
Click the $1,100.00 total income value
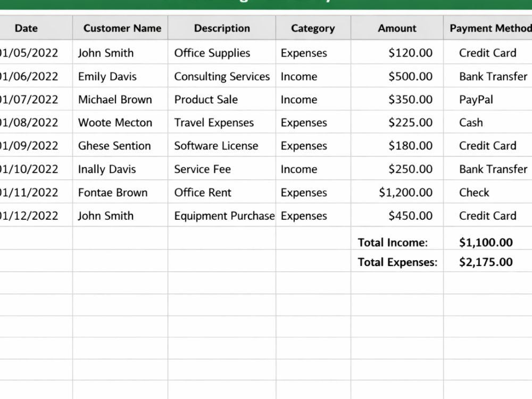(x=486, y=242)
